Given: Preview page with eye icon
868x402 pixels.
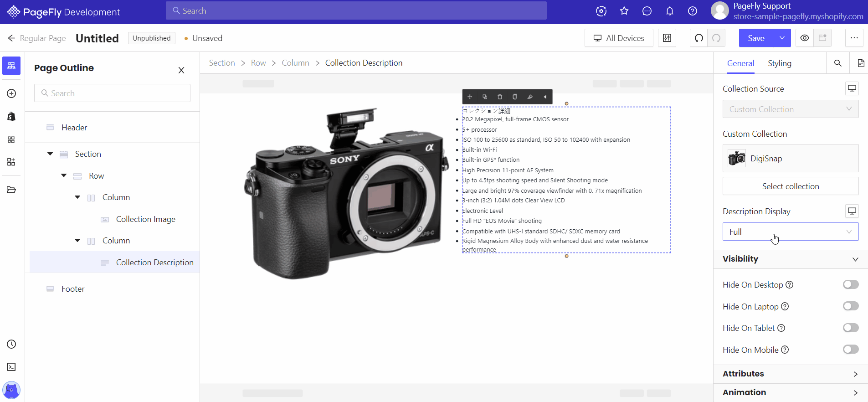Looking at the screenshot, I should point(805,38).
